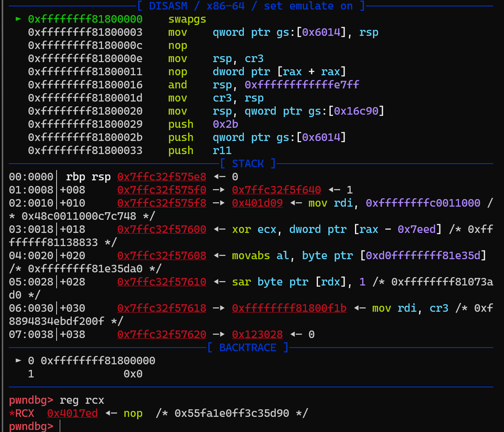The width and height of the screenshot is (504, 432).
Task: Click stack offset label 03:0018
Action: [x=31, y=229]
